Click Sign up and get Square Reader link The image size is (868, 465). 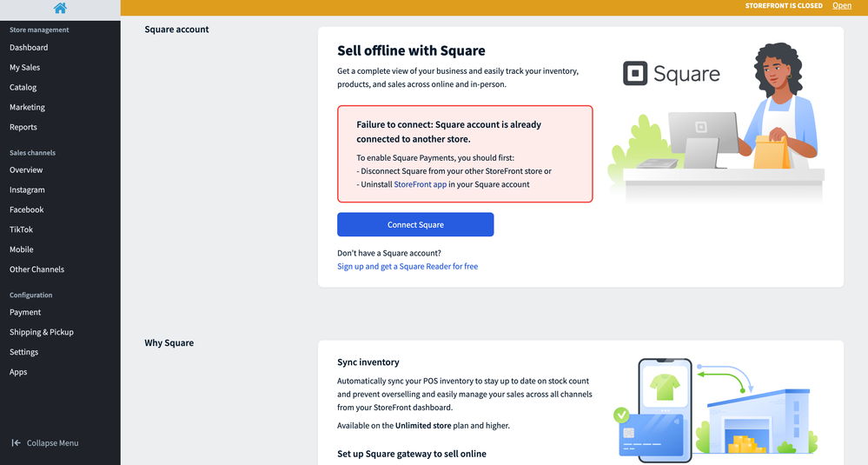407,267
